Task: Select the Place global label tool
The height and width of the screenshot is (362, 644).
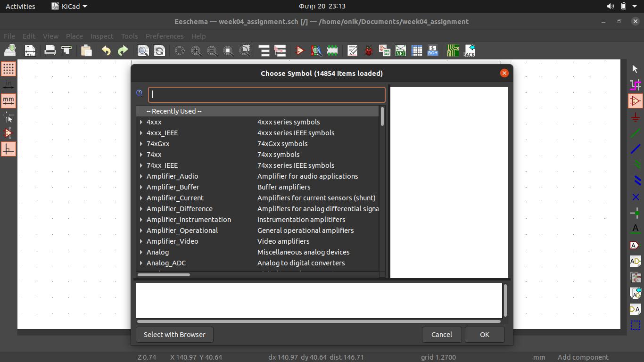Action: point(635,245)
